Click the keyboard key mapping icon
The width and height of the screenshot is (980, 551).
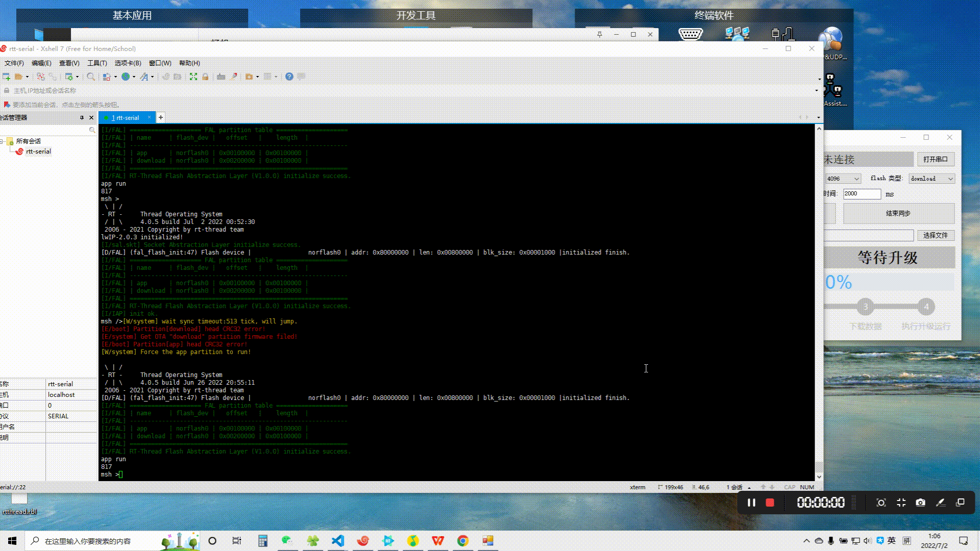[221, 77]
